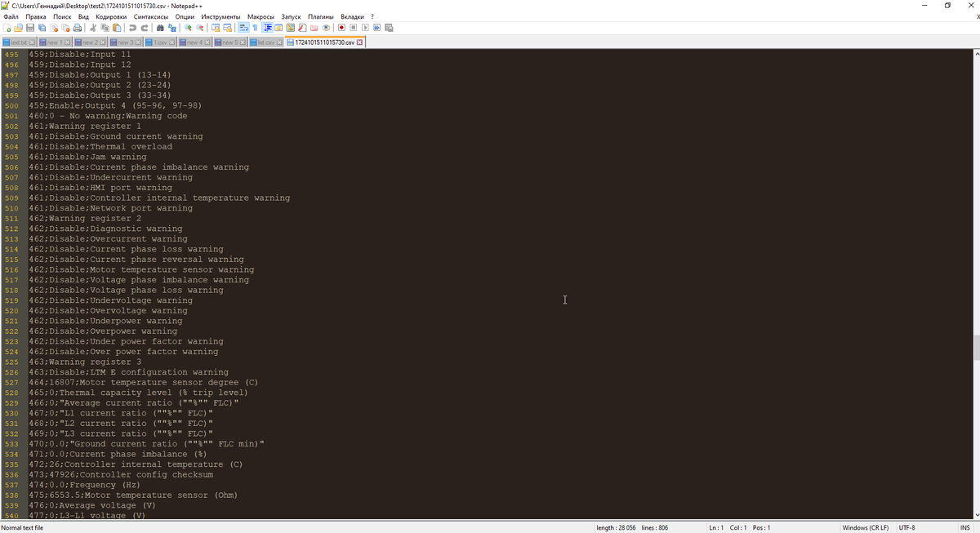This screenshot has width=980, height=533.
Task: Open the Правка menu
Action: (36, 16)
